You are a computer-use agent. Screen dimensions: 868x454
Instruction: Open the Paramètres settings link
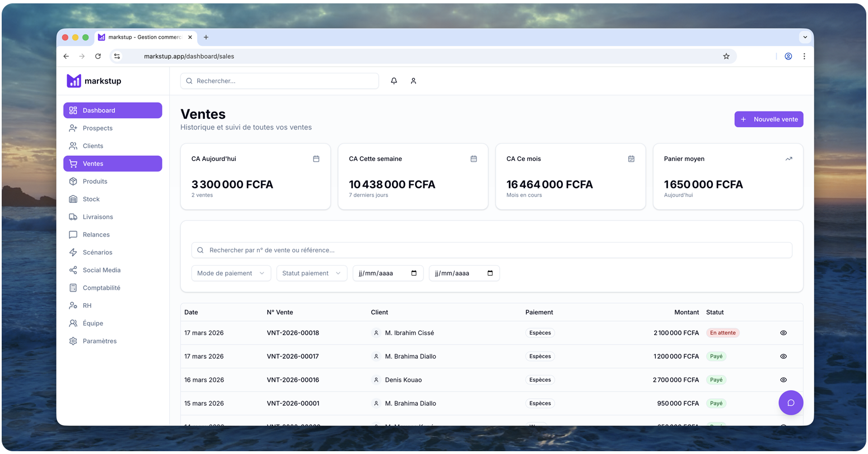pos(99,341)
